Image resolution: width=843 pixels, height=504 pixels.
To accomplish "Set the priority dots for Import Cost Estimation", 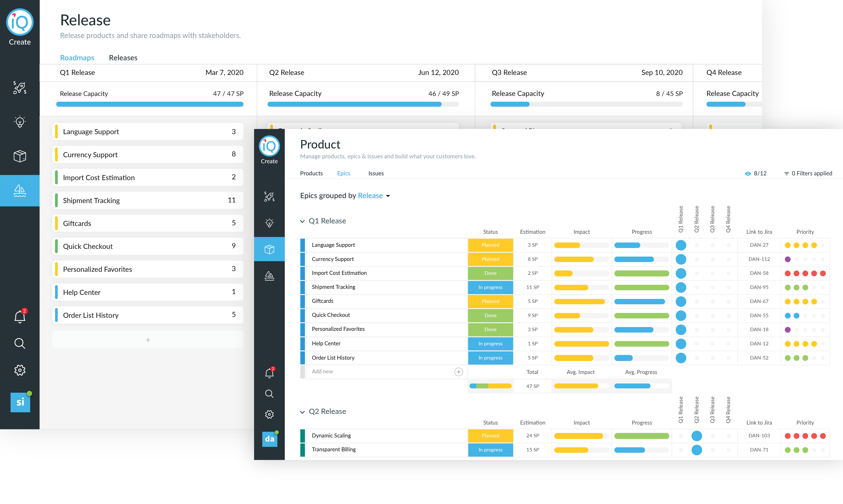I will 805,273.
